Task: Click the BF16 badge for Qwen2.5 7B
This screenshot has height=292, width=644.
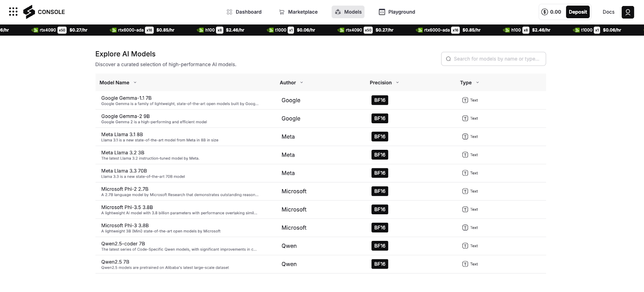Action: tap(380, 264)
